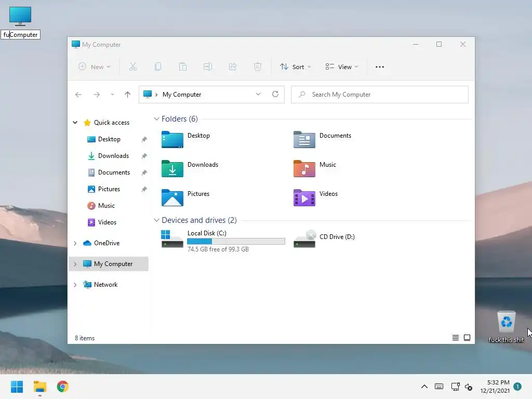Viewport: 532px width, 399px height.
Task: Select My Computer in navigation pane
Action: click(113, 263)
